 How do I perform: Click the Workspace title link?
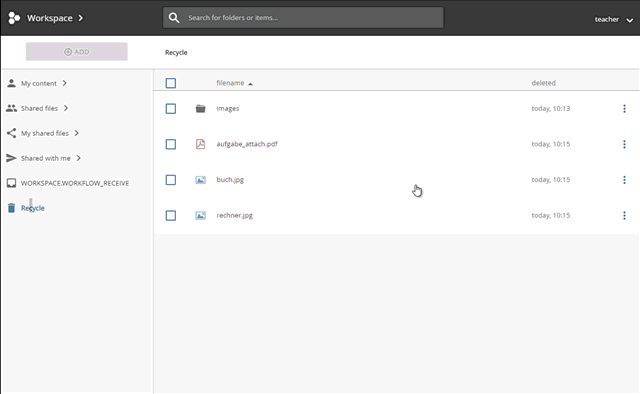50,18
